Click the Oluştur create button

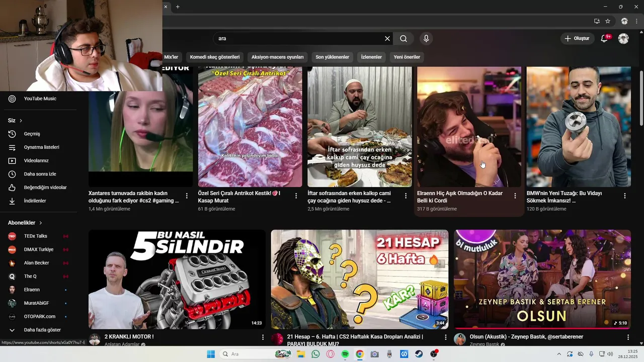tap(577, 38)
